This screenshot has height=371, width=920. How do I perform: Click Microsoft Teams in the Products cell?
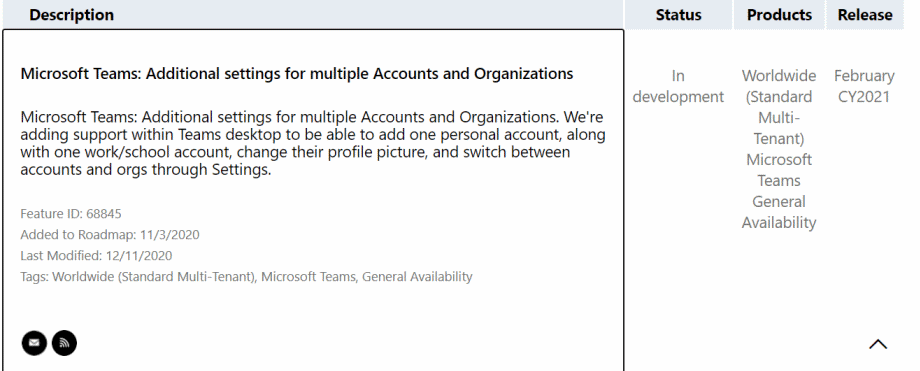coord(779,170)
